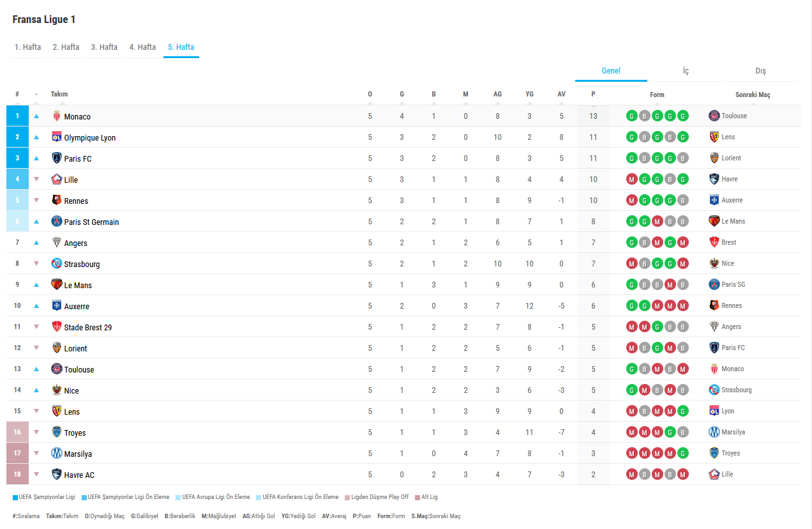Open the Havre AC team link
This screenshot has width=812, height=529.
coord(79,475)
